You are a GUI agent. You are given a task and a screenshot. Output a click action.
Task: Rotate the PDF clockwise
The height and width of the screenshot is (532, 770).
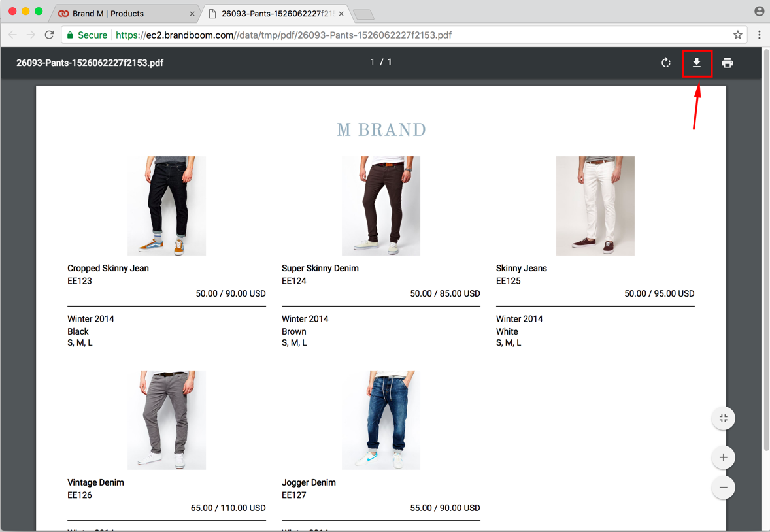coord(666,63)
